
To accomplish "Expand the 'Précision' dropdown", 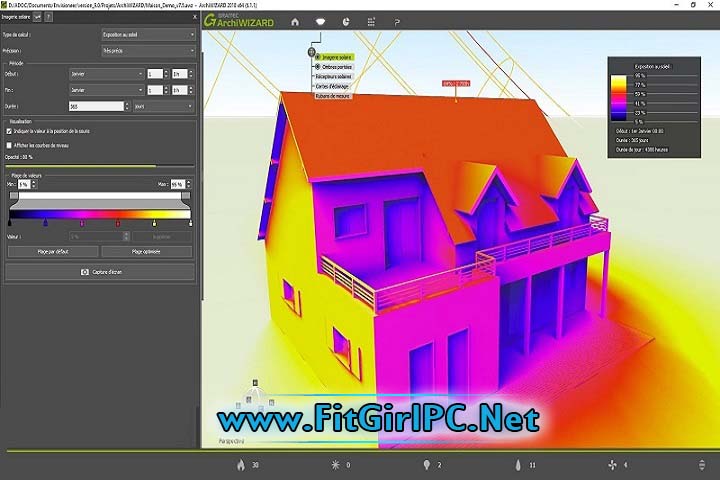I will 148,49.
